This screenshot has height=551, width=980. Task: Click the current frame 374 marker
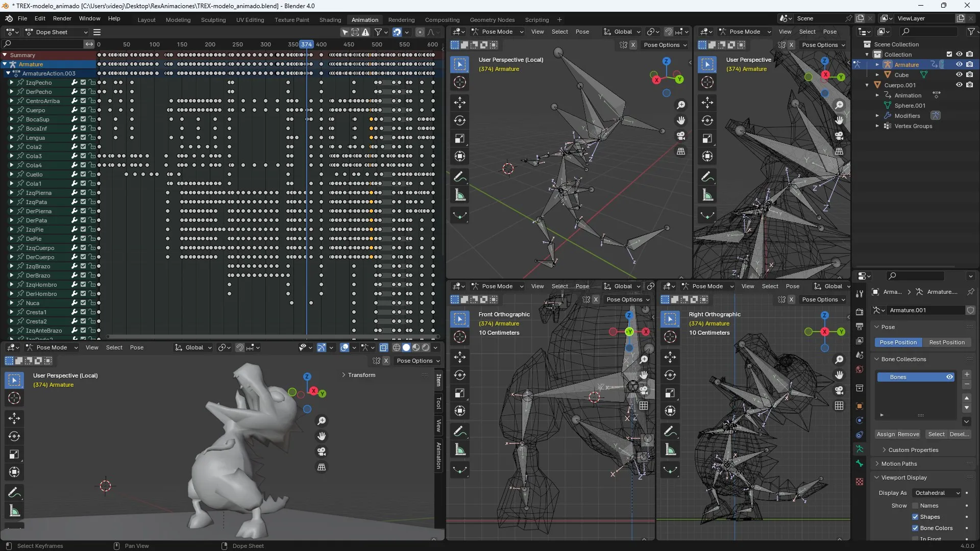point(306,44)
